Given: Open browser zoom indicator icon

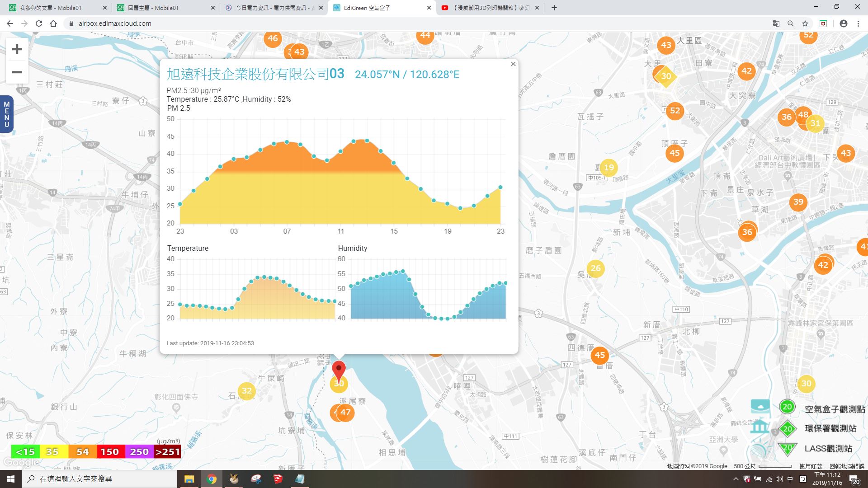Looking at the screenshot, I should [x=791, y=23].
